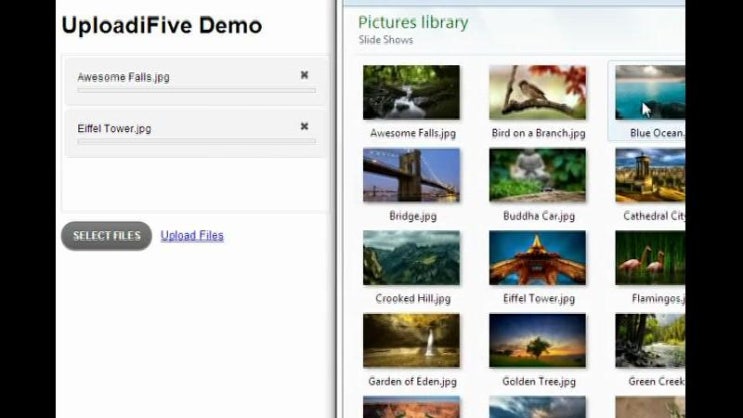743x418 pixels.
Task: Click the Golden Tree.jpg file name label
Action: pyautogui.click(x=539, y=382)
